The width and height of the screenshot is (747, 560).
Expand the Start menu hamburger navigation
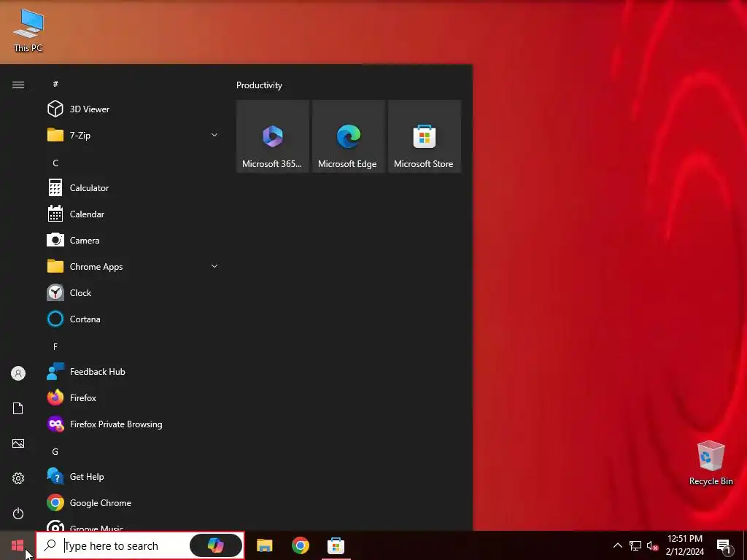click(x=18, y=85)
